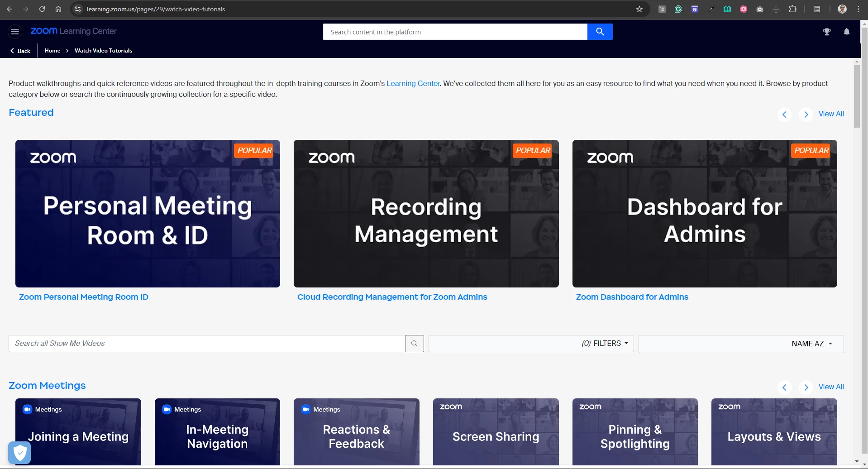Image resolution: width=868 pixels, height=469 pixels.
Task: Click the Back breadcrumb button
Action: [20, 51]
